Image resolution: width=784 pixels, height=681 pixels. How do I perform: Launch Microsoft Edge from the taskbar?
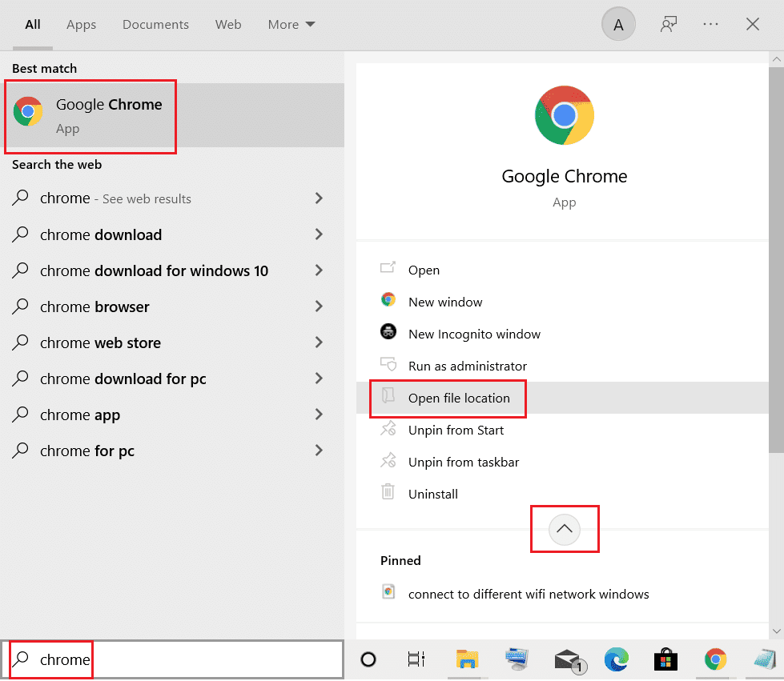pos(617,660)
